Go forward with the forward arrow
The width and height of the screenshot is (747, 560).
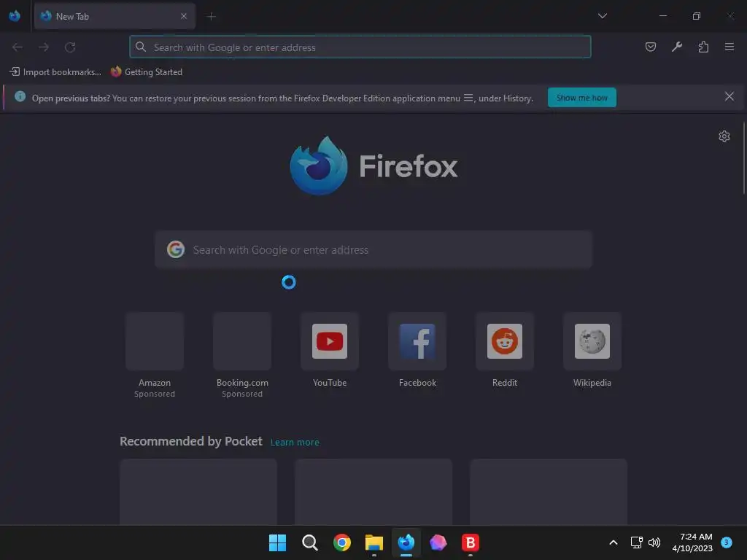44,47
